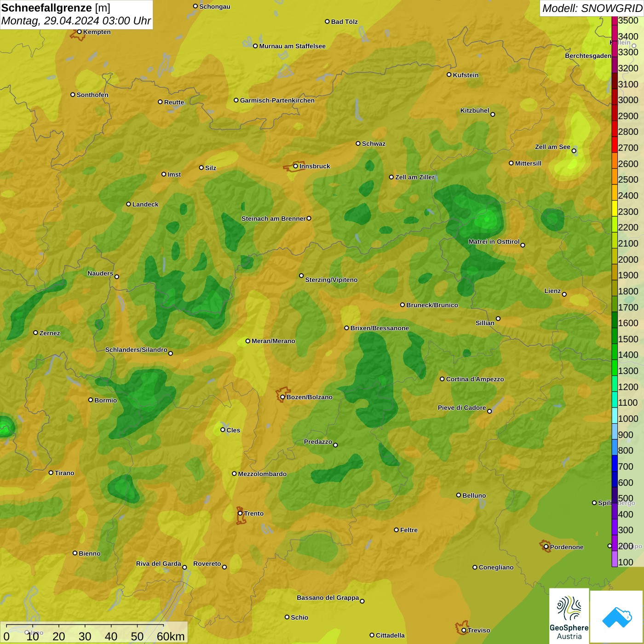The height and width of the screenshot is (644, 644).
Task: Select the blue legend swatch beside 700
Action: tap(615, 463)
